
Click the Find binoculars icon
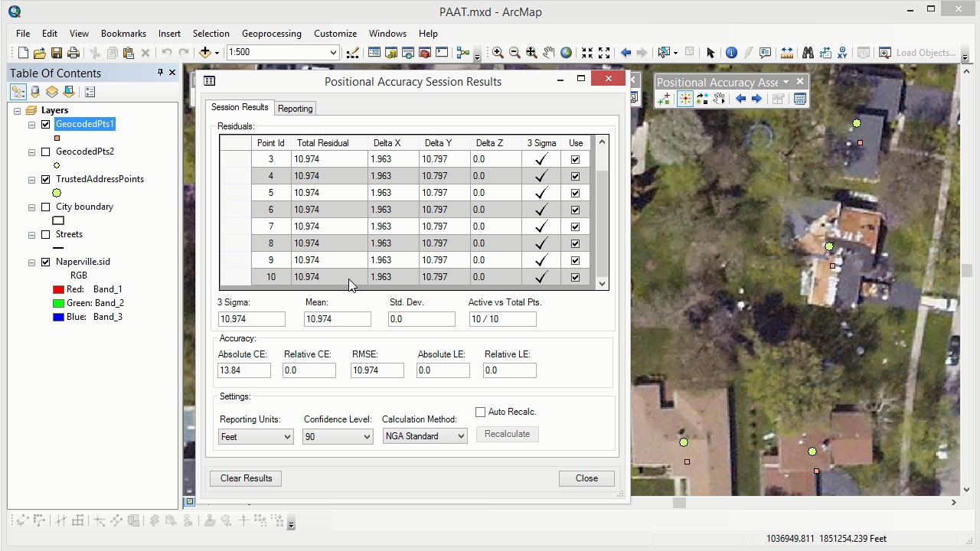coord(808,53)
